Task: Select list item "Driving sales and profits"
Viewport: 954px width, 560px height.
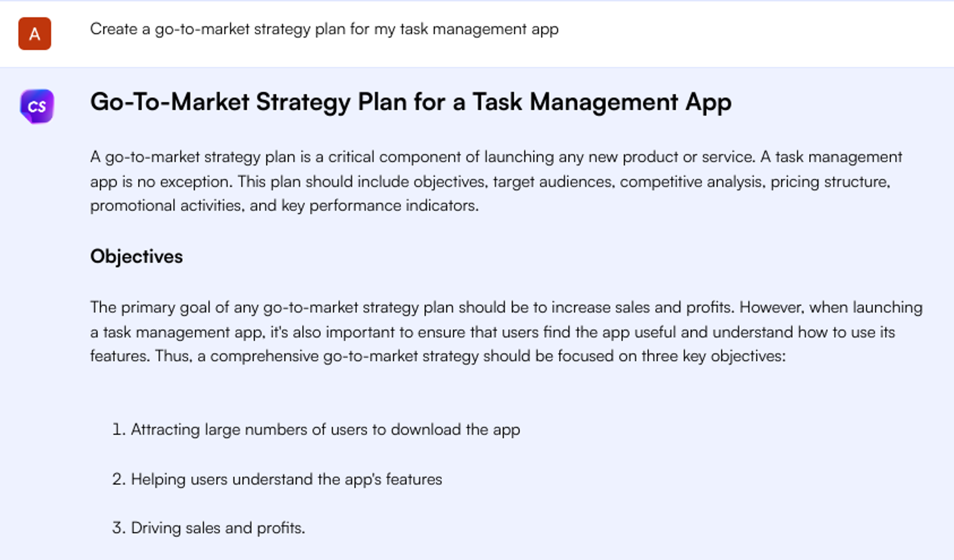Action: 218,528
